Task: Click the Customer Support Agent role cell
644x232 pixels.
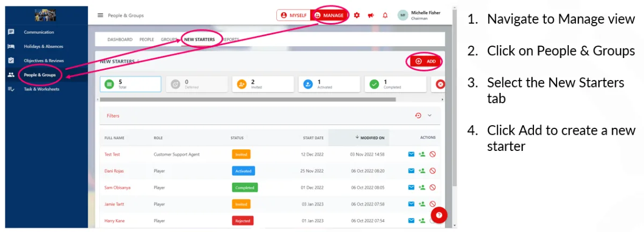Action: (x=177, y=155)
